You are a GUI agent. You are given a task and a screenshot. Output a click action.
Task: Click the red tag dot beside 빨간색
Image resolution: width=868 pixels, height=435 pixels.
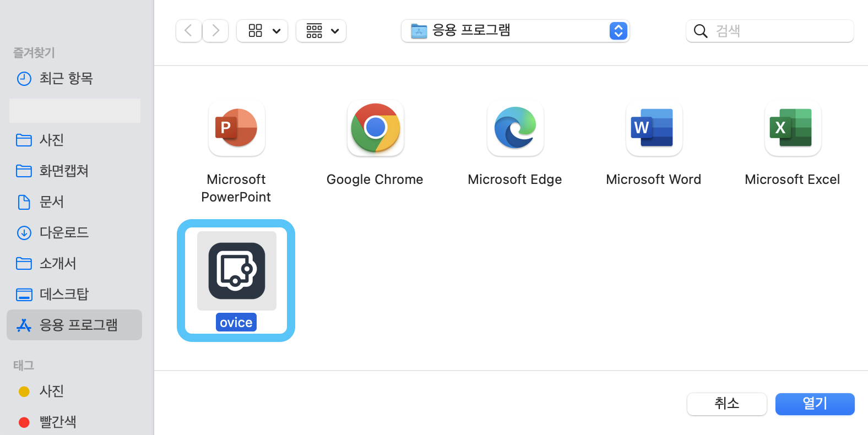[x=24, y=422]
